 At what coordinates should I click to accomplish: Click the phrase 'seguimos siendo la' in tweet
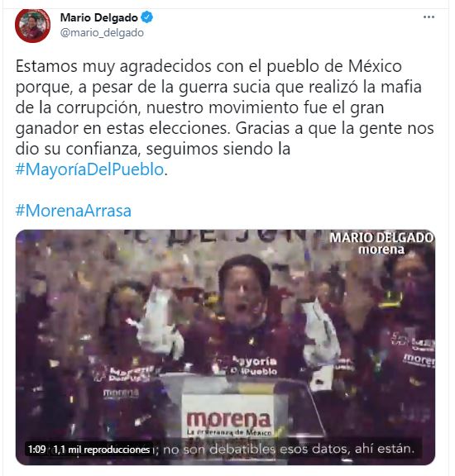(218, 149)
